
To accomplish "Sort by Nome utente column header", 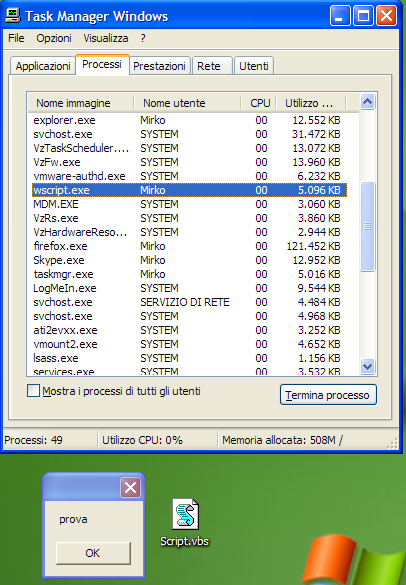I will [187, 103].
